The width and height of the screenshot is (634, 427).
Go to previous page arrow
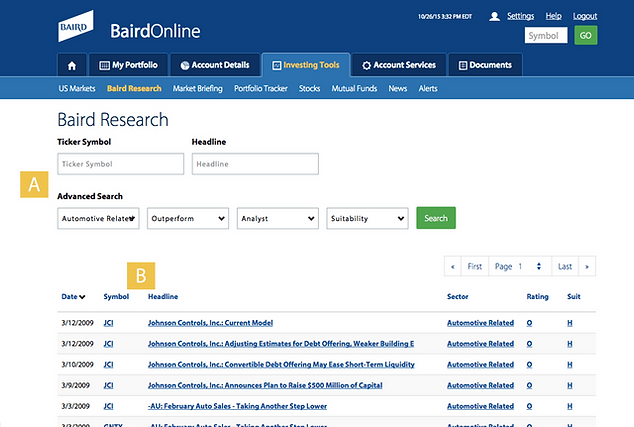point(452,266)
